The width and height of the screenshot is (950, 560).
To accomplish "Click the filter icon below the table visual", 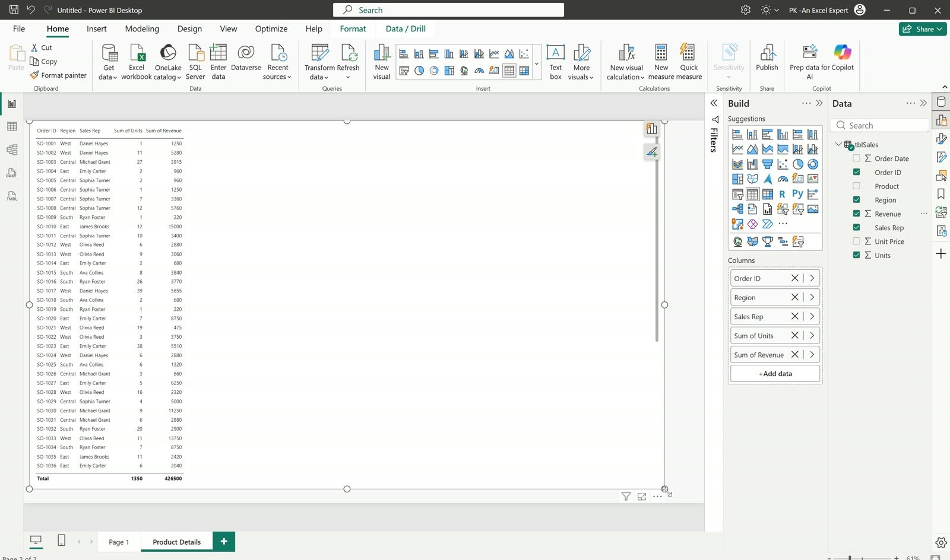I will click(x=626, y=497).
